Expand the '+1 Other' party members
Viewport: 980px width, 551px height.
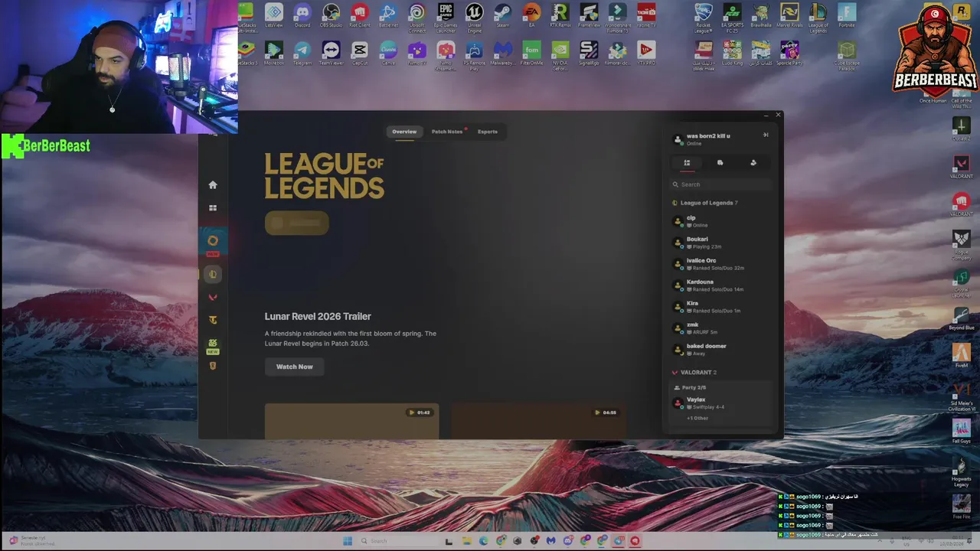pyautogui.click(x=697, y=419)
